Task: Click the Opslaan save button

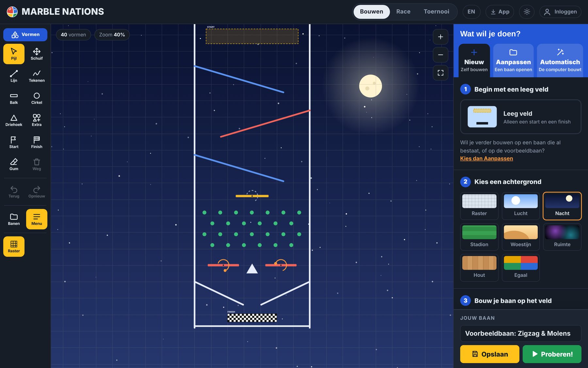Action: (x=490, y=354)
